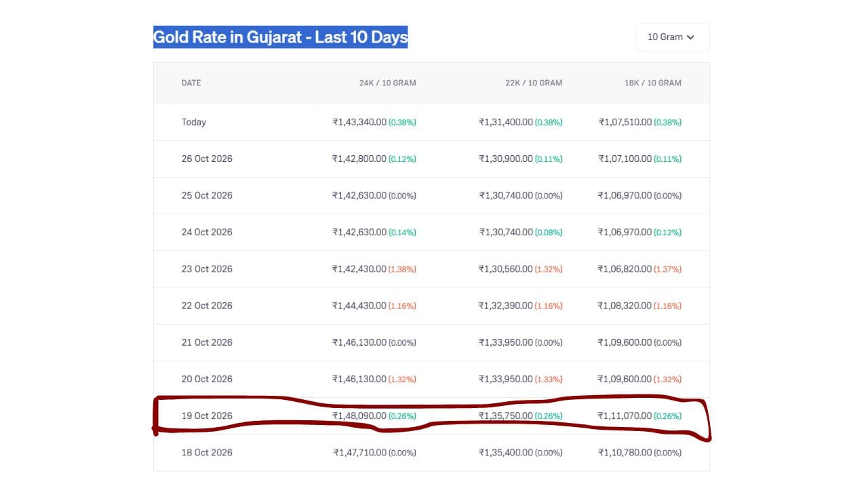The height and width of the screenshot is (488, 868).
Task: Click the 22K price ₹1,30,900.00
Action: point(506,159)
